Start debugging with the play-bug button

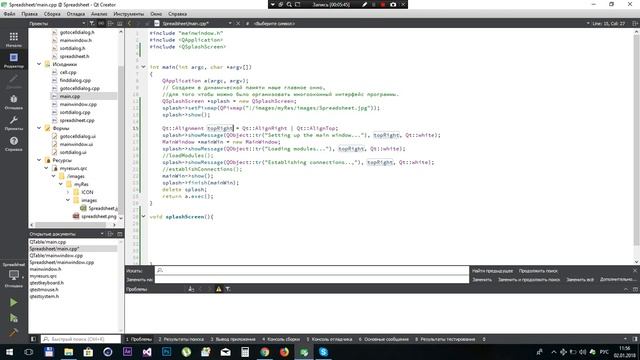13,318
